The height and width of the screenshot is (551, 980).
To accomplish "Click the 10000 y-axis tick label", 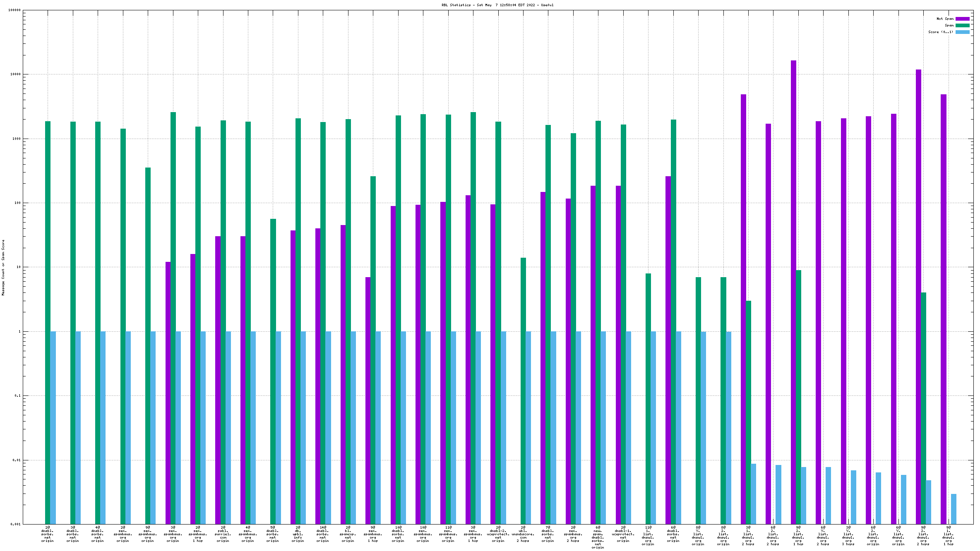I will click(15, 74).
